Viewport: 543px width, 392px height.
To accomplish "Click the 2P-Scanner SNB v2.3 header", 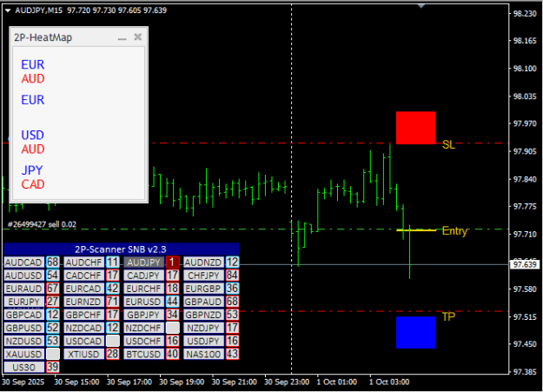I will click(x=121, y=249).
